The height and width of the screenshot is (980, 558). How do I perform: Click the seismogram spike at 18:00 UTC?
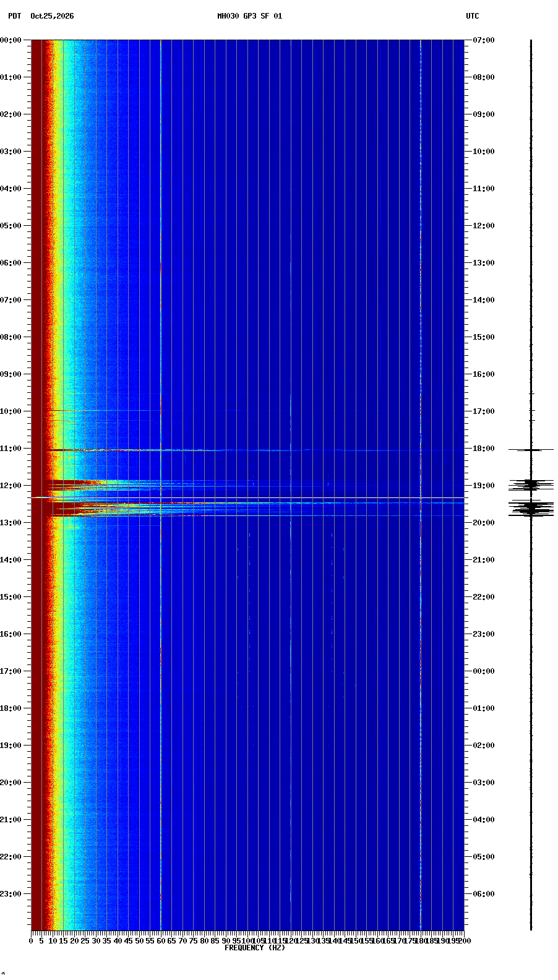point(531,450)
